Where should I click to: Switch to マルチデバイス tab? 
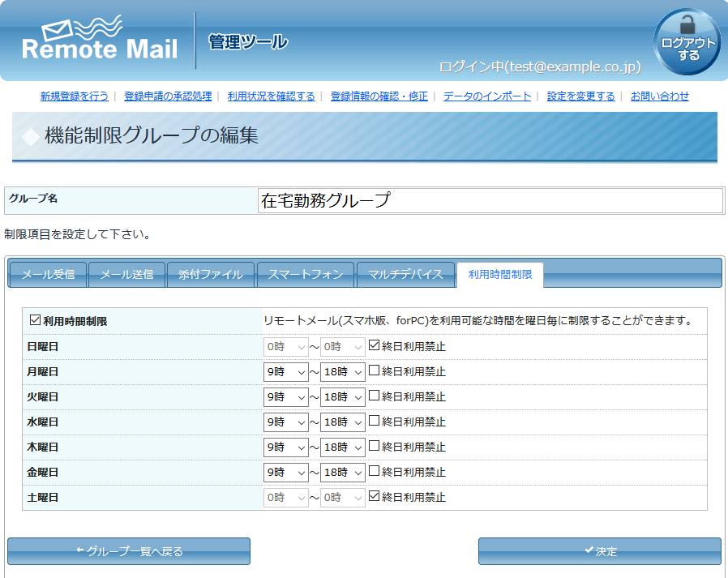coord(405,274)
